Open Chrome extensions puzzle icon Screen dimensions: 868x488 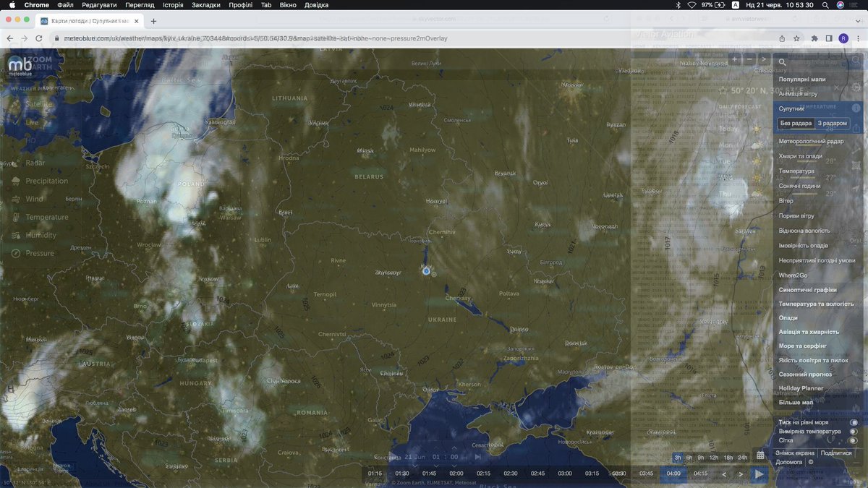point(814,38)
